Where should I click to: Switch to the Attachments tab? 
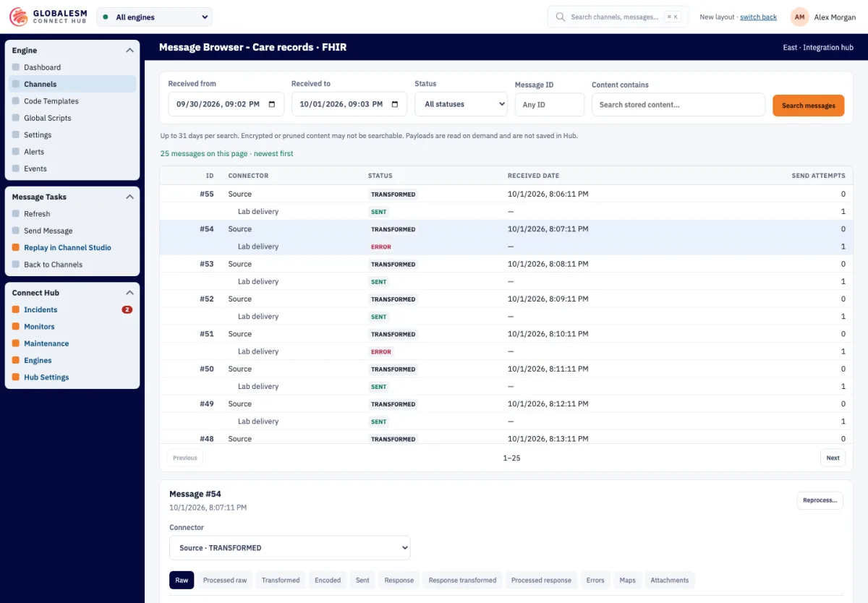pos(670,580)
